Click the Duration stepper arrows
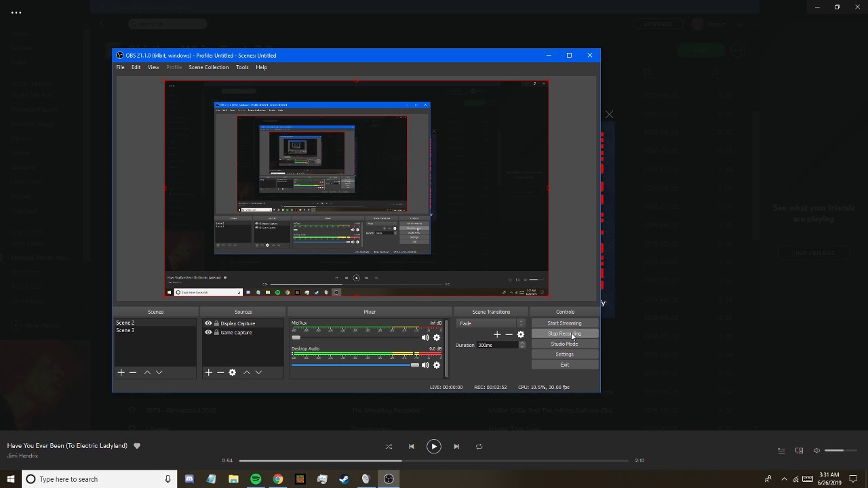868x488 pixels. coord(521,345)
